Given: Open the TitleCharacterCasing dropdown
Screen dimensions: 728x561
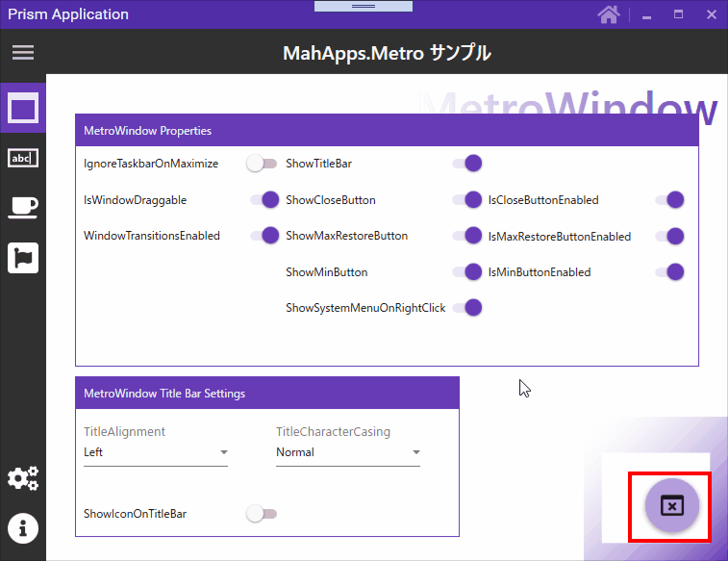Looking at the screenshot, I should pos(348,452).
